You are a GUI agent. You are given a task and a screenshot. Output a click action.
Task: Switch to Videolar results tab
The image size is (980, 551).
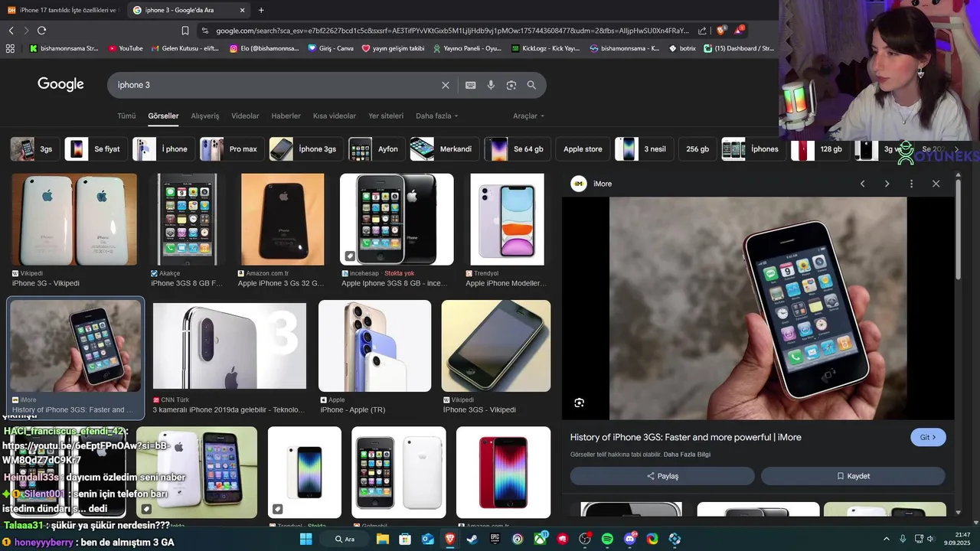pos(245,116)
